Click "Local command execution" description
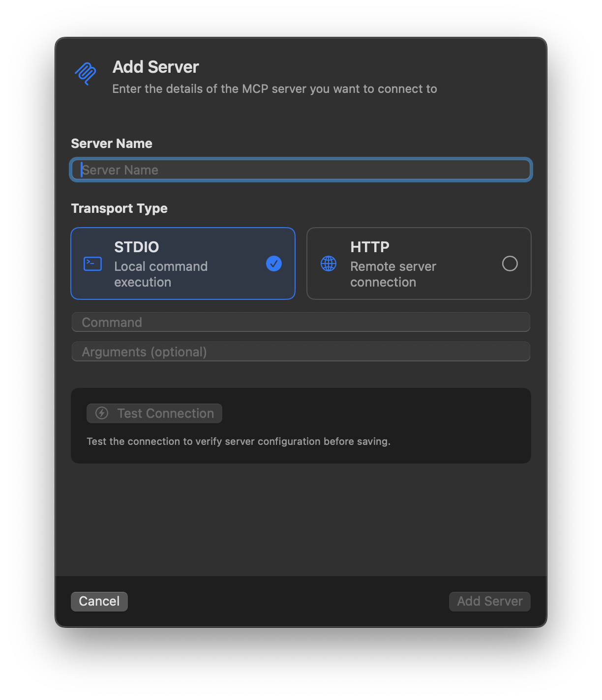 pyautogui.click(x=161, y=274)
